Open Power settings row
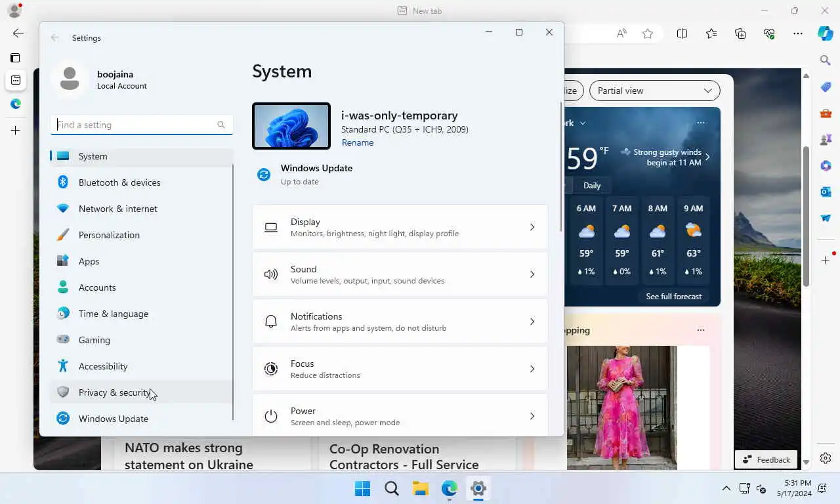840x504 pixels. point(400,415)
